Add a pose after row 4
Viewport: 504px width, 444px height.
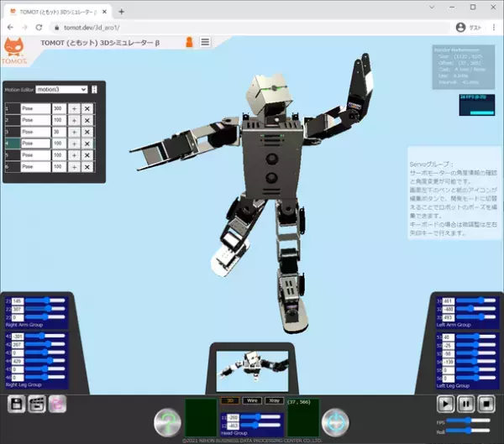tap(74, 144)
